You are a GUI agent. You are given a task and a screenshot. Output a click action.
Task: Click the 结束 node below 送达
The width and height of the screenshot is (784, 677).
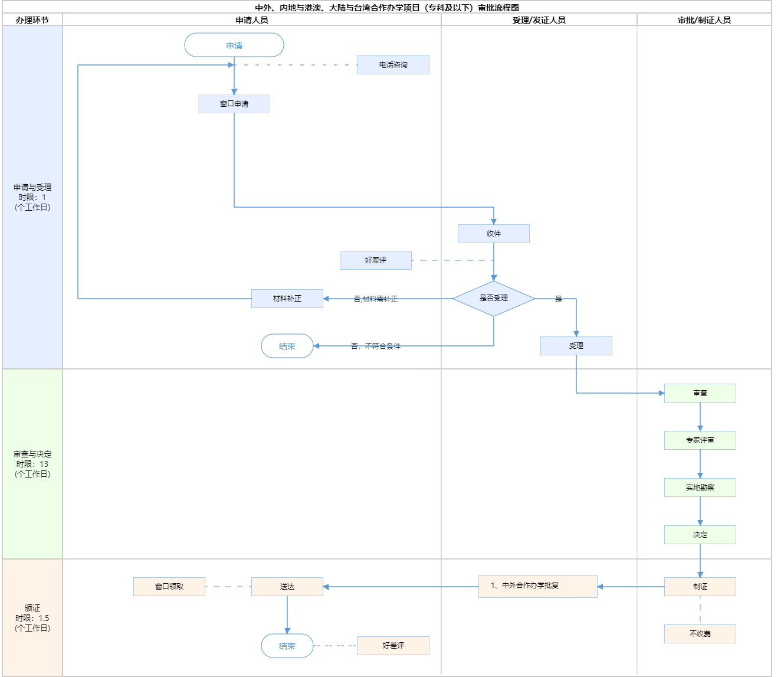tap(287, 646)
